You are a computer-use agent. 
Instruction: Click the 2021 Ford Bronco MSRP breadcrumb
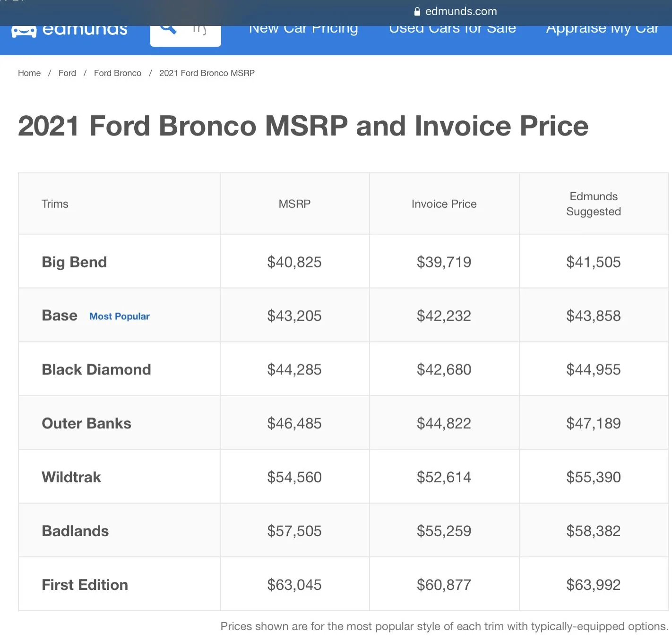tap(207, 73)
